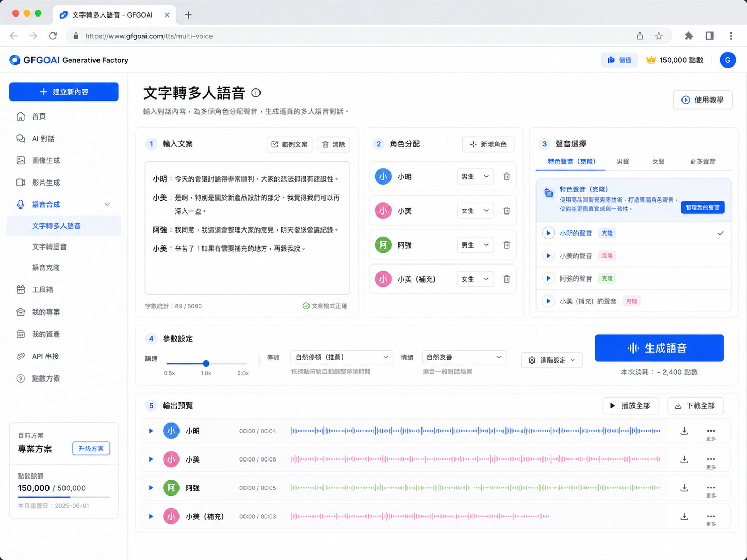Download the 小美（補充）audio track

pos(684,516)
